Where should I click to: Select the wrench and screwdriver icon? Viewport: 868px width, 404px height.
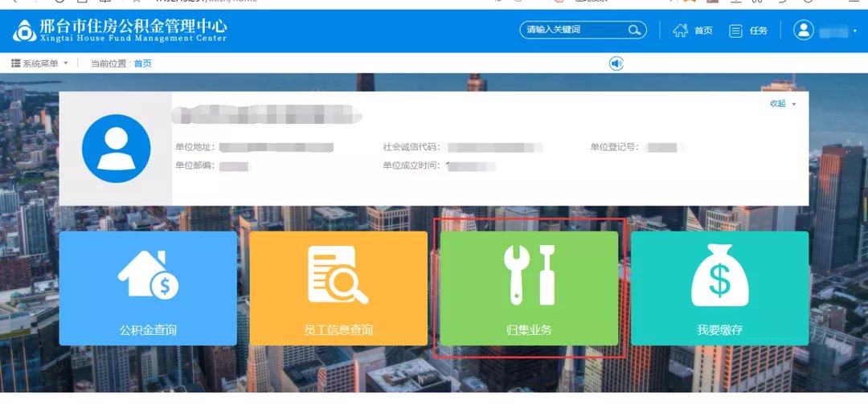pyautogui.click(x=529, y=275)
